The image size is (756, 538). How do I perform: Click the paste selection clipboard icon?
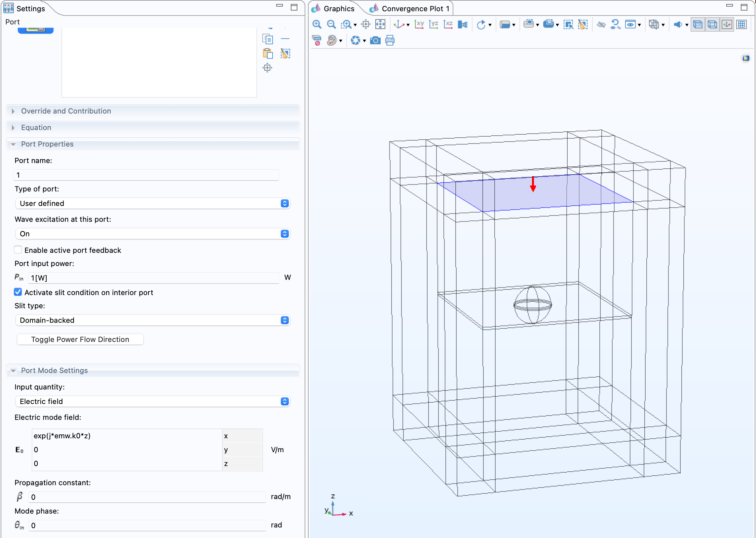coord(267,53)
